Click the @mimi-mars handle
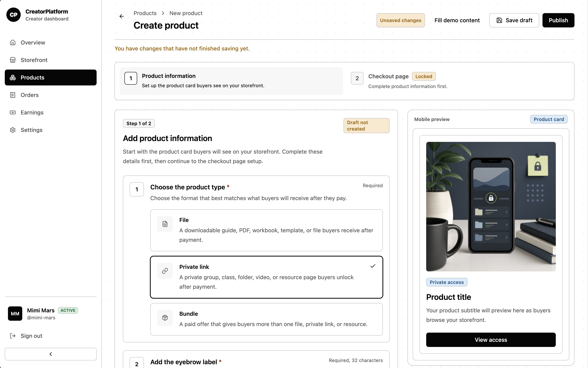 pyautogui.click(x=41, y=318)
